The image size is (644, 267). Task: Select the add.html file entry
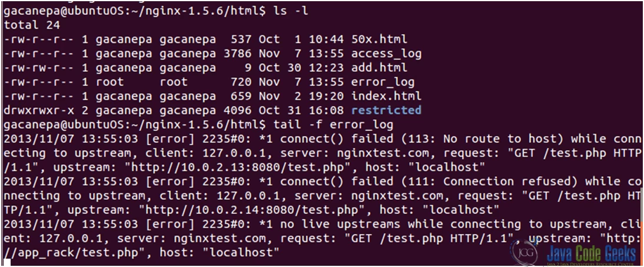[x=379, y=68]
